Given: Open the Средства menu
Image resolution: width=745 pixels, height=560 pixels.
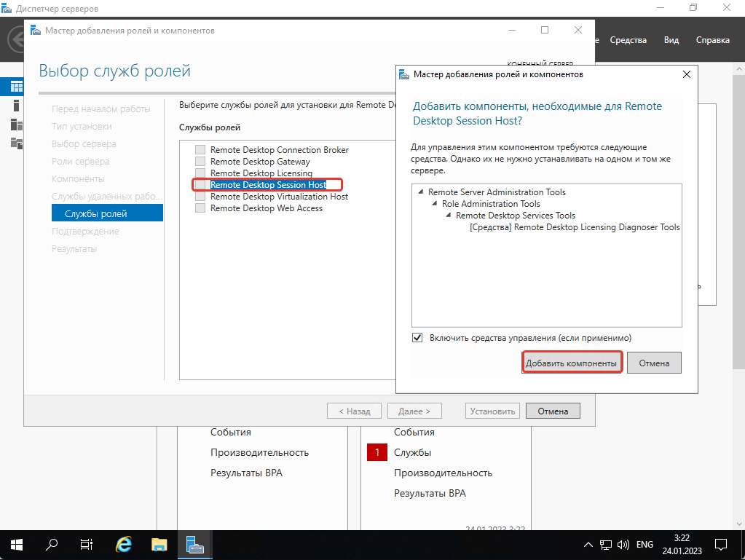Looking at the screenshot, I should pos(628,40).
